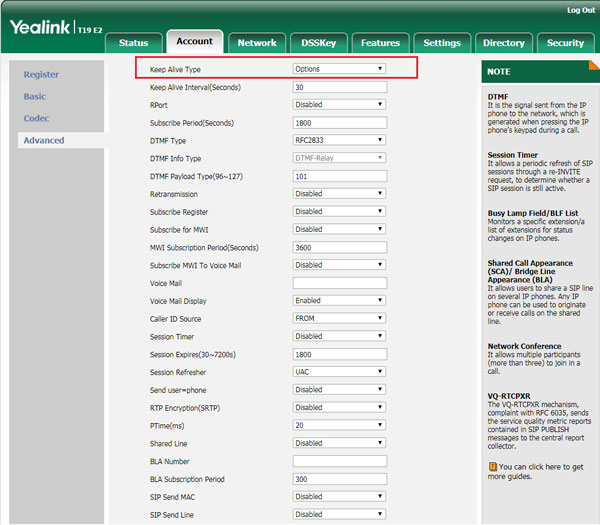Viewport: 600px width, 525px height.
Task: Click the Keep Alive Interval input field
Action: (339, 87)
